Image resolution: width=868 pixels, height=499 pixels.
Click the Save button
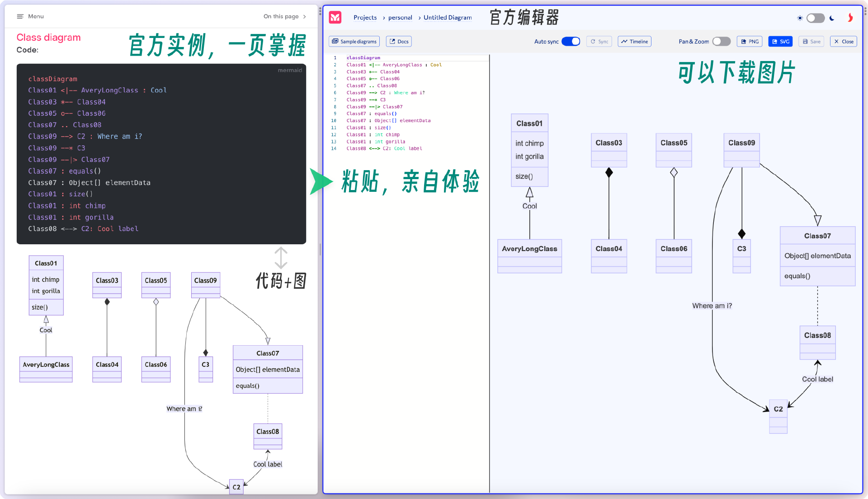coord(811,42)
